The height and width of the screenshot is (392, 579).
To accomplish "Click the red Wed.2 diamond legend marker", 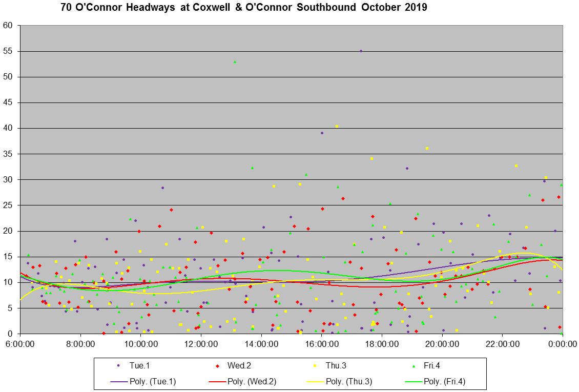I will [217, 365].
